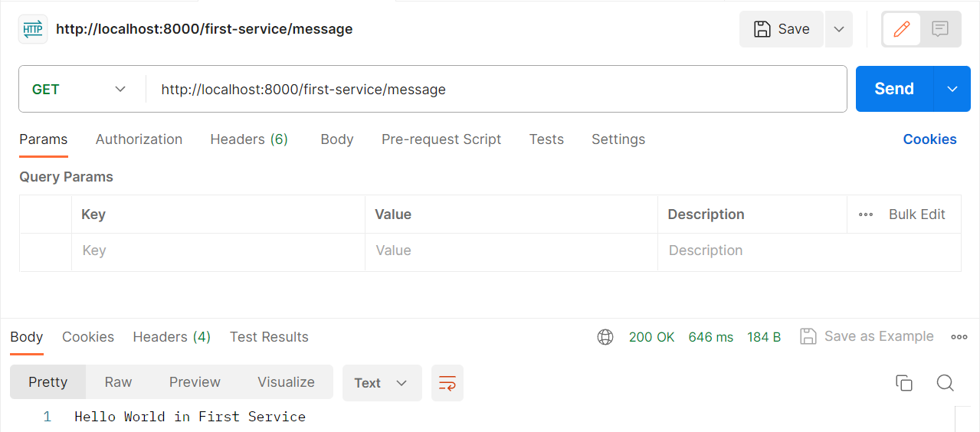Open the response Headers (4) tab
Image resolution: width=980 pixels, height=432 pixels.
(x=172, y=337)
